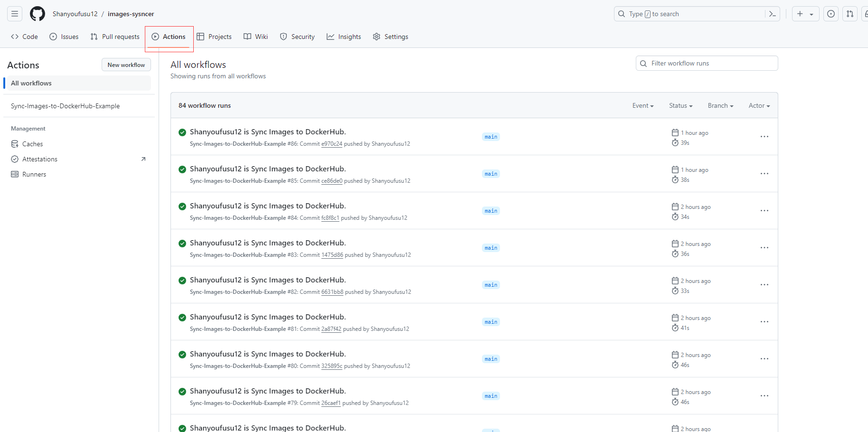Click the search magnifier in header
The width and height of the screenshot is (868, 432).
(622, 14)
